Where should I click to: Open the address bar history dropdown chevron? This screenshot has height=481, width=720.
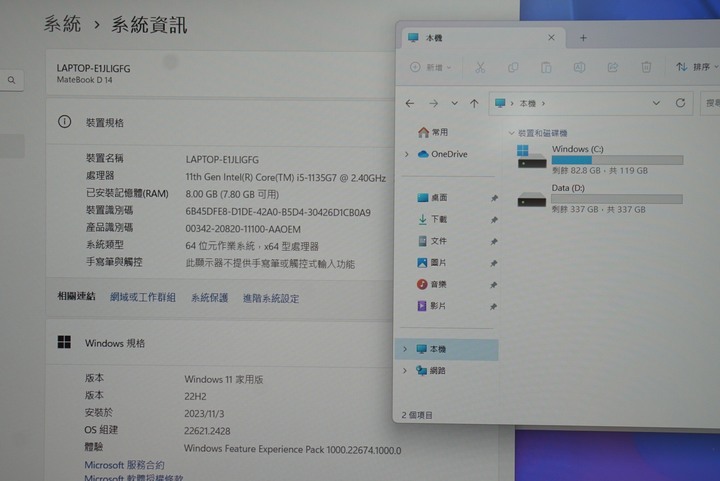(656, 103)
